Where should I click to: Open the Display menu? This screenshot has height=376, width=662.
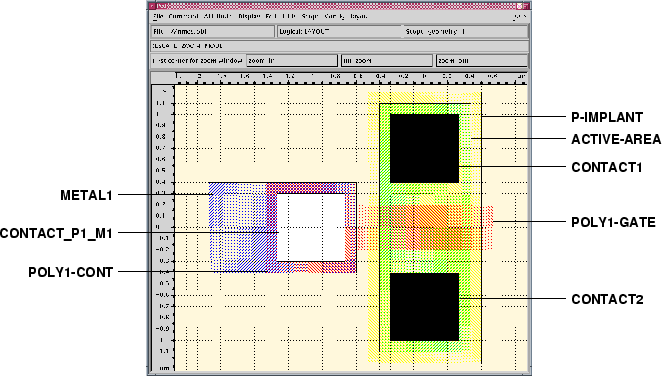(249, 16)
